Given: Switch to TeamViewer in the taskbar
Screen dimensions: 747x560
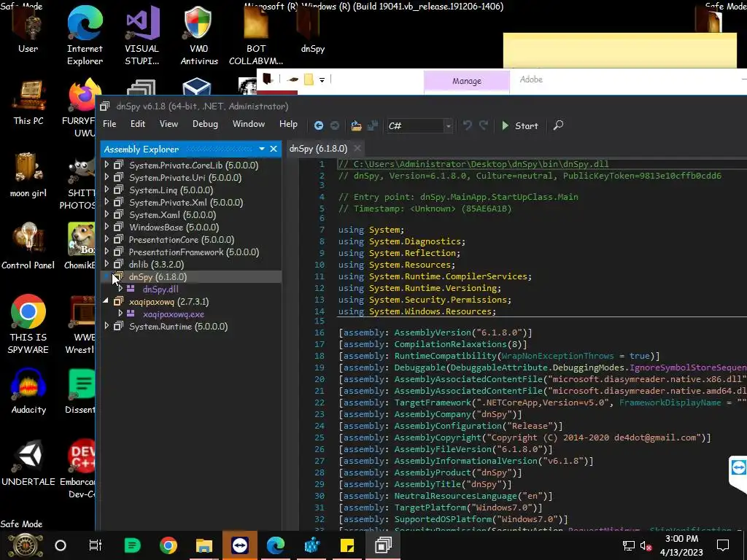Looking at the screenshot, I should click(x=239, y=545).
